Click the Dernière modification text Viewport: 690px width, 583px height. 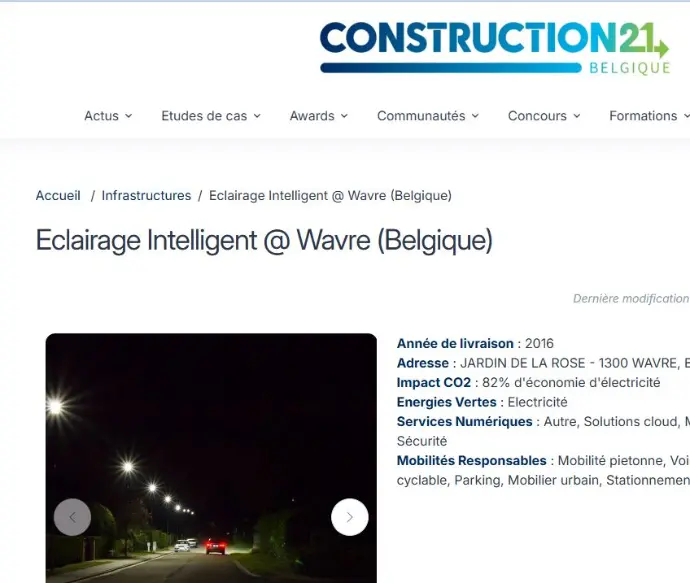631,299
